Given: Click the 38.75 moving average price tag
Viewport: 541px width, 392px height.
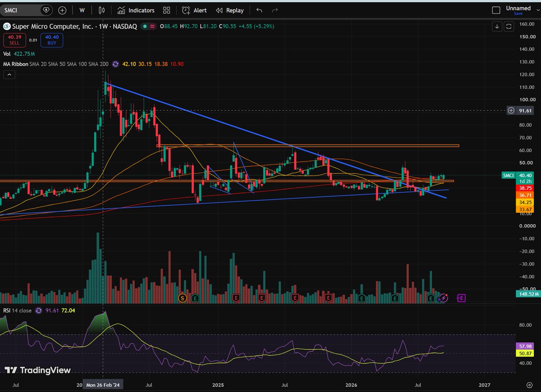Looking at the screenshot, I should (x=525, y=188).
